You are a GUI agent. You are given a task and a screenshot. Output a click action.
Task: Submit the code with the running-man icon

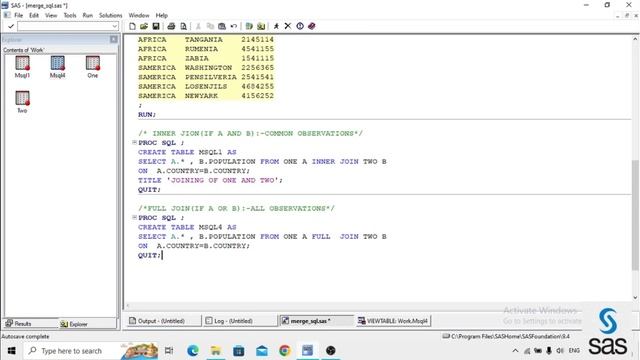click(276, 26)
